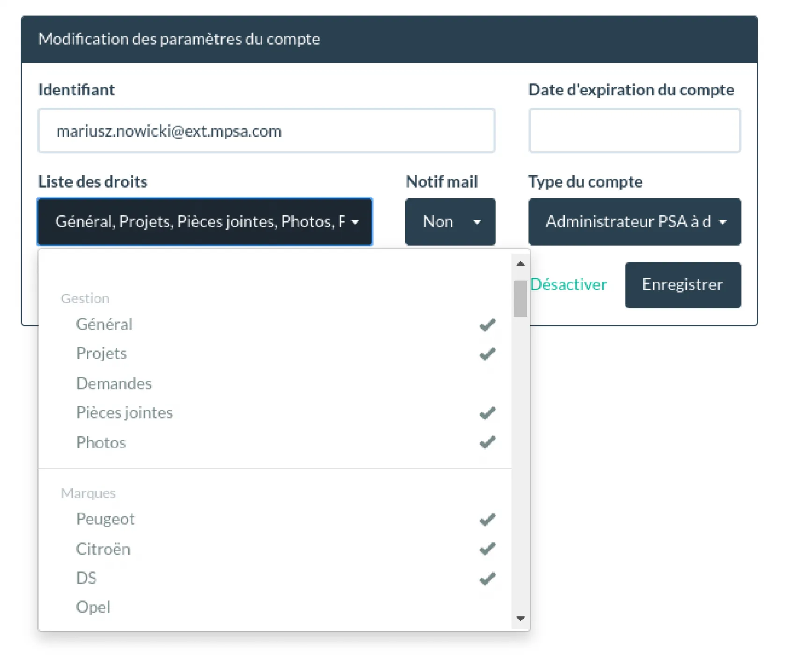Click the checkmark next to Photos
This screenshot has height=672, width=786.
coord(487,442)
